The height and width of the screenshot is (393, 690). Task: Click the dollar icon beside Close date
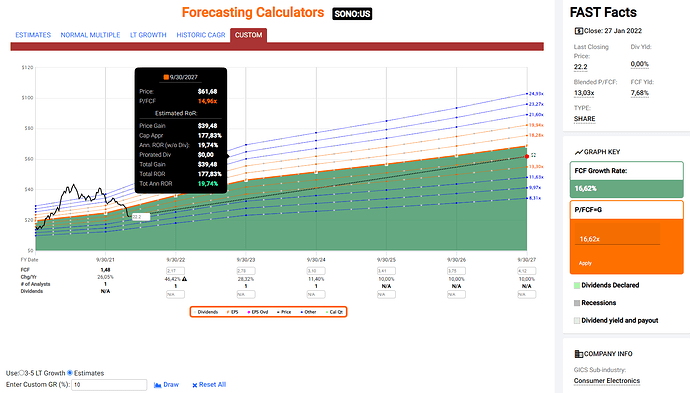click(x=578, y=31)
